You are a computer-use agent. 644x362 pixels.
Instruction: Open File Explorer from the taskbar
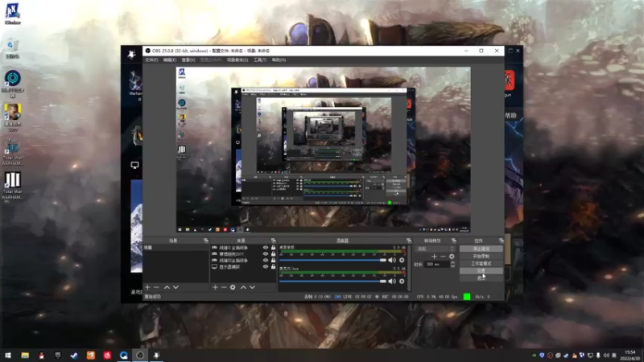pyautogui.click(x=25, y=356)
